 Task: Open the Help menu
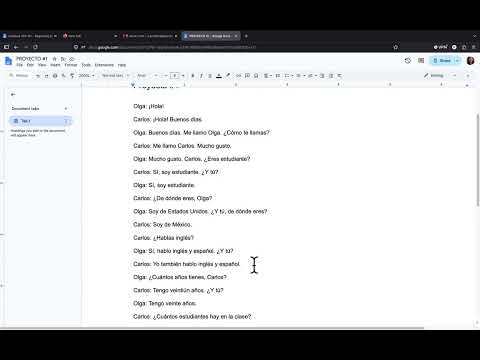(x=122, y=65)
